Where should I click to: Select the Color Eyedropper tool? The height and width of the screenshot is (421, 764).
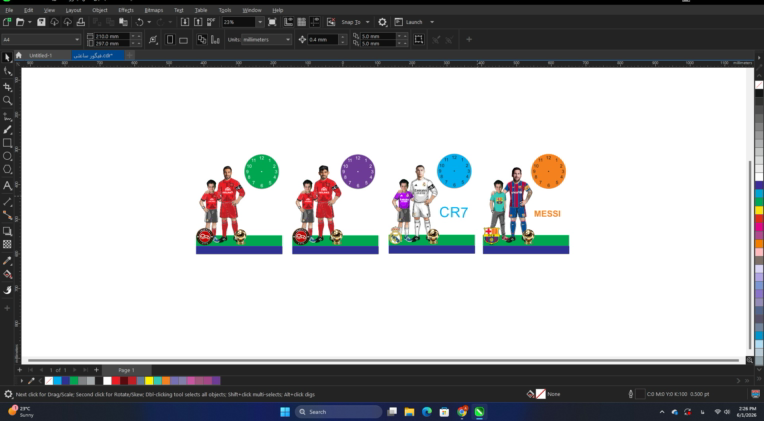coord(7,261)
